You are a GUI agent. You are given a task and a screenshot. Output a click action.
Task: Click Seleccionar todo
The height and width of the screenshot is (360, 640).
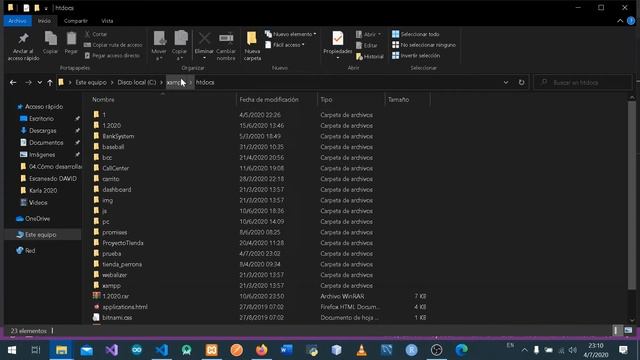pos(416,34)
